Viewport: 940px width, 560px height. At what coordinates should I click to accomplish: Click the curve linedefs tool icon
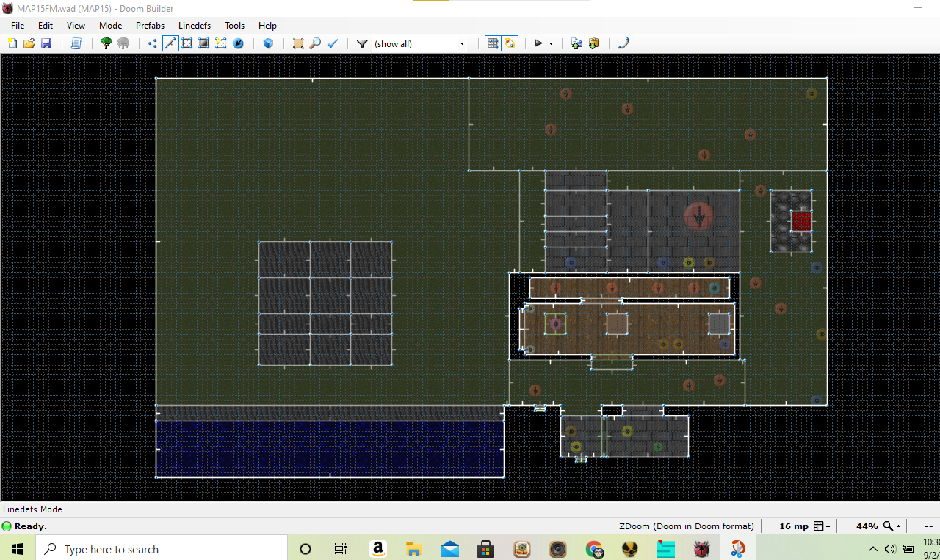pos(623,43)
